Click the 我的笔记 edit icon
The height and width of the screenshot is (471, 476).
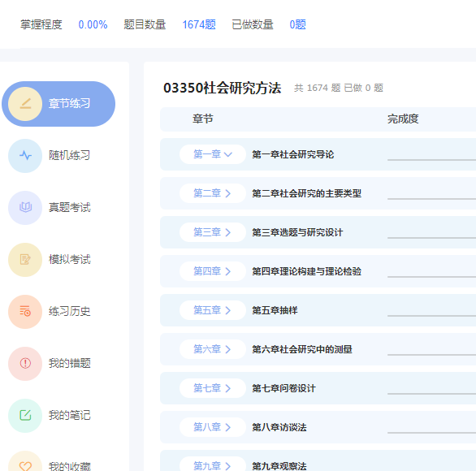(25, 415)
